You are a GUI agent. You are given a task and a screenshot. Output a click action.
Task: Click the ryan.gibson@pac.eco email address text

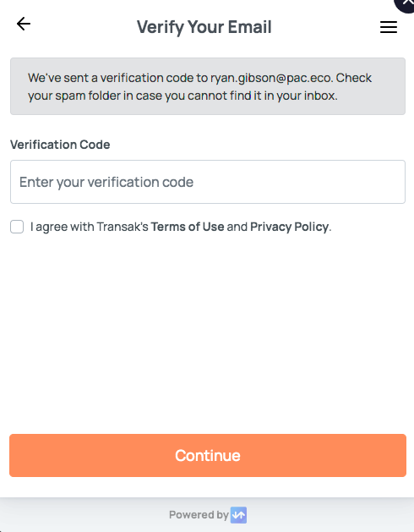(x=271, y=78)
